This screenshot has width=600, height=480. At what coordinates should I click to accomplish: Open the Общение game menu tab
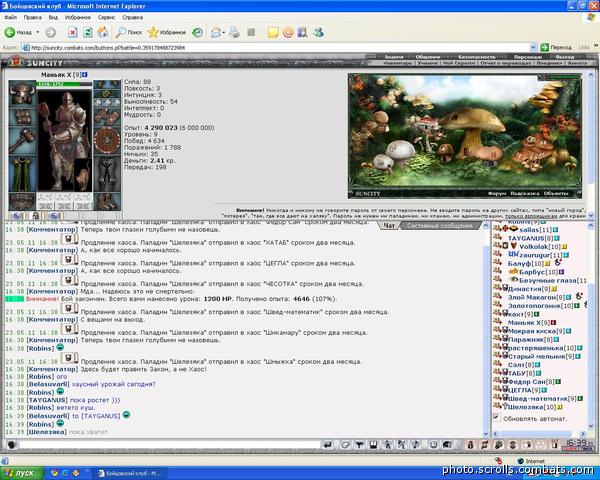click(428, 57)
